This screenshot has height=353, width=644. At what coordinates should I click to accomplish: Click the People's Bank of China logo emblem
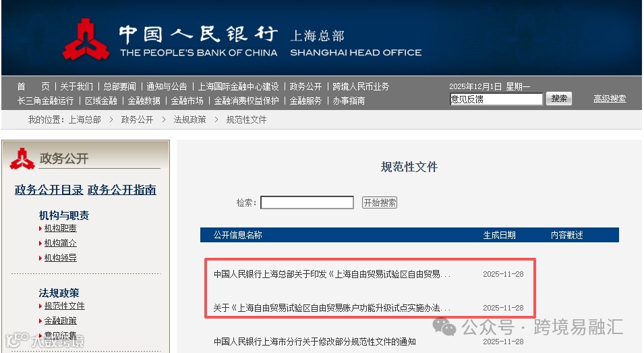(86, 40)
